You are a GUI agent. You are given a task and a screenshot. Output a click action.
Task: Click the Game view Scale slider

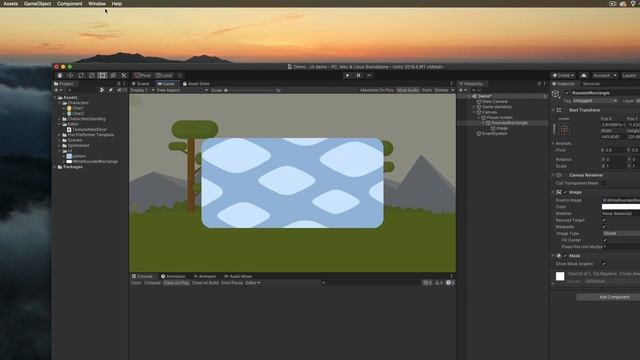[250, 90]
